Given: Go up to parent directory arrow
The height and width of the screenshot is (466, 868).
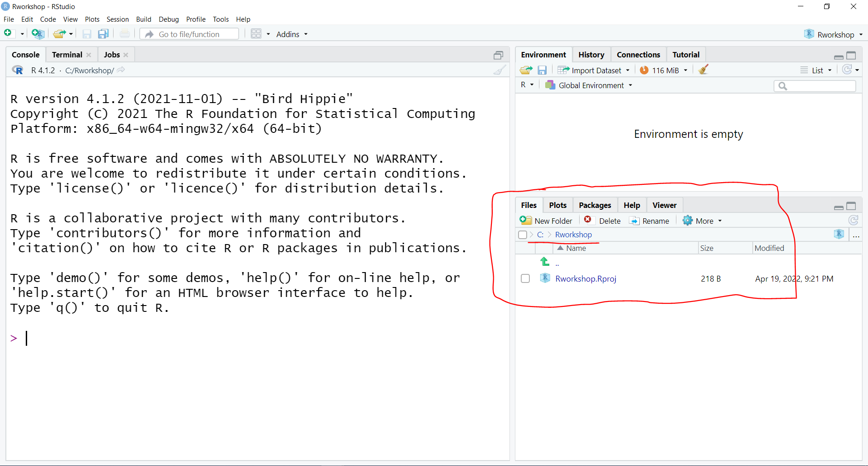Looking at the screenshot, I should (545, 262).
